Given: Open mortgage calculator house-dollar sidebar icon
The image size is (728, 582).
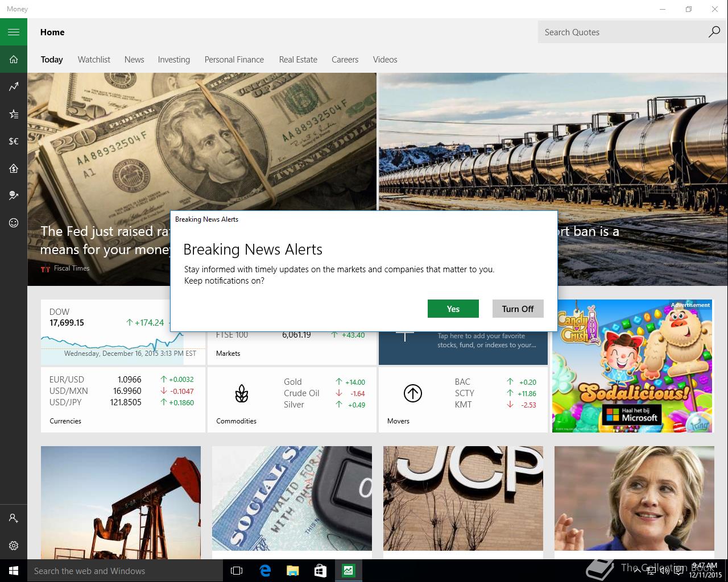Looking at the screenshot, I should [14, 168].
